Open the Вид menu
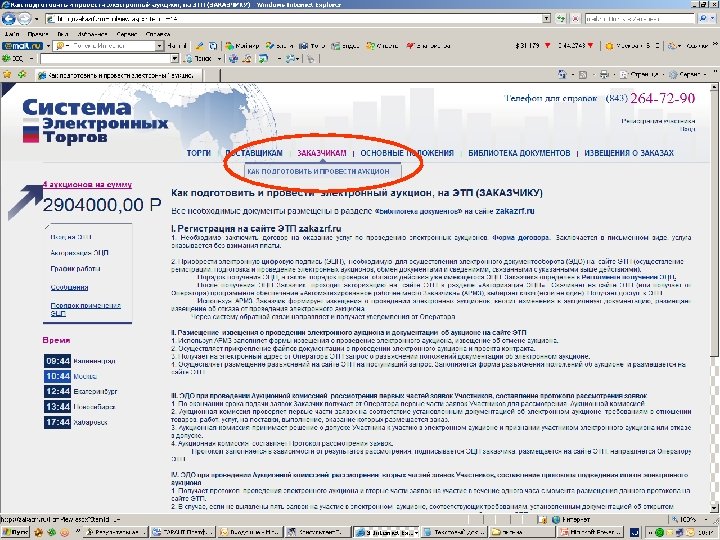The width and height of the screenshot is (720, 540). (63, 34)
